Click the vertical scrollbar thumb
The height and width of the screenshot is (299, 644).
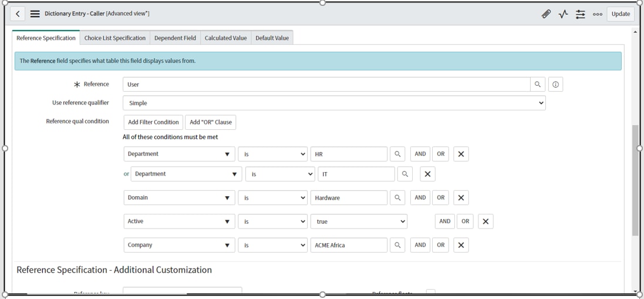(635, 179)
